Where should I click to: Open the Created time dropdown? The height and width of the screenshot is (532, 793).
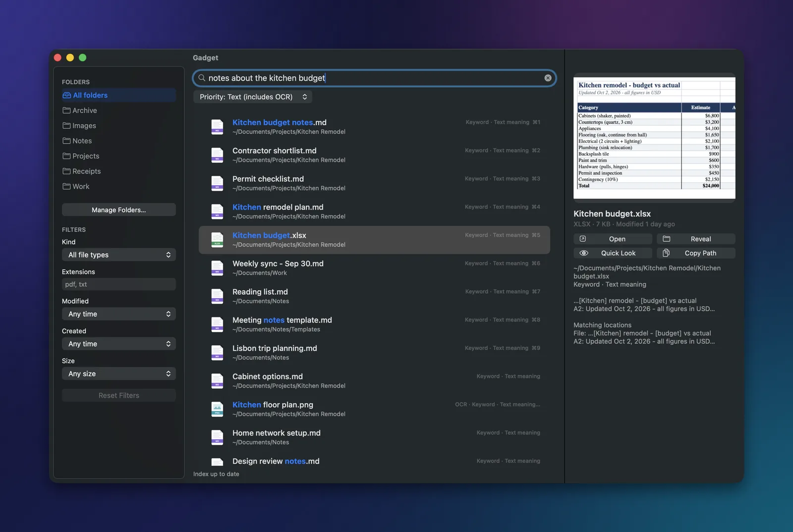pos(119,344)
